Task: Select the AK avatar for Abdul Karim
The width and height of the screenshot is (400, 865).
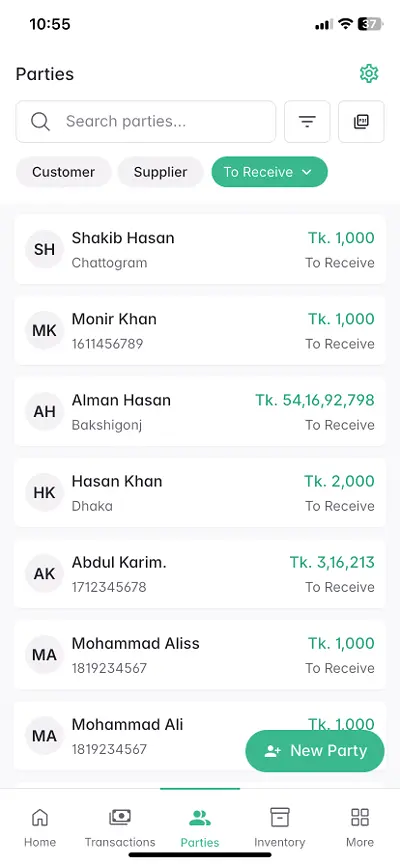Action: pyautogui.click(x=44, y=574)
